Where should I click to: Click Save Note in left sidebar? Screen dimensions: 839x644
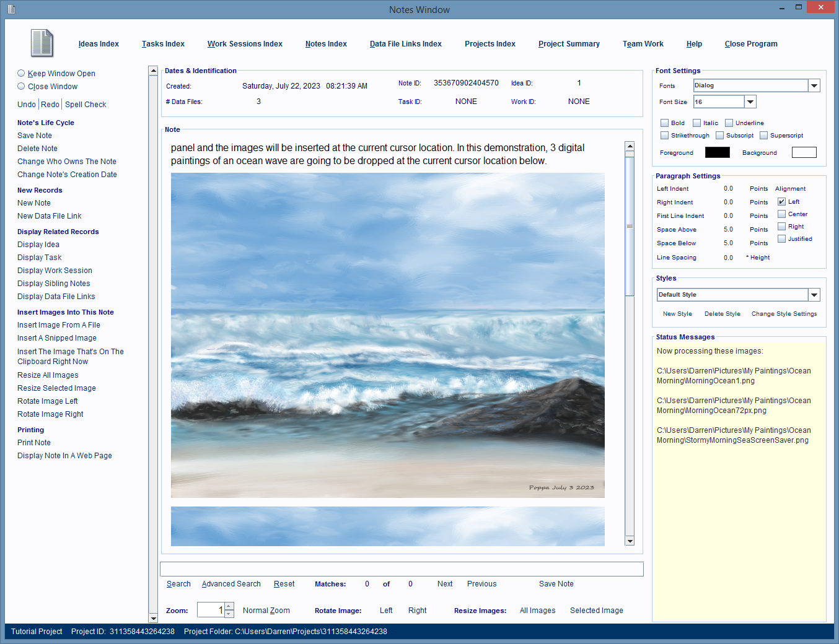[x=35, y=136]
